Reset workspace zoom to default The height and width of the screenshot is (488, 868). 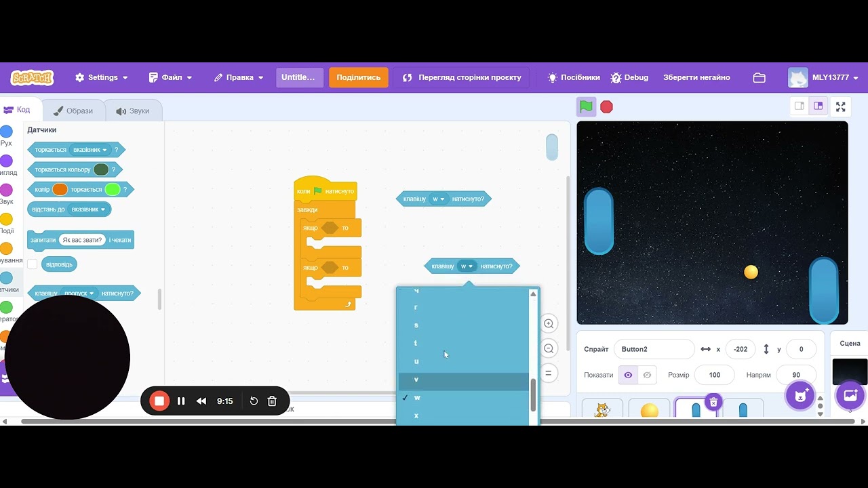click(549, 373)
